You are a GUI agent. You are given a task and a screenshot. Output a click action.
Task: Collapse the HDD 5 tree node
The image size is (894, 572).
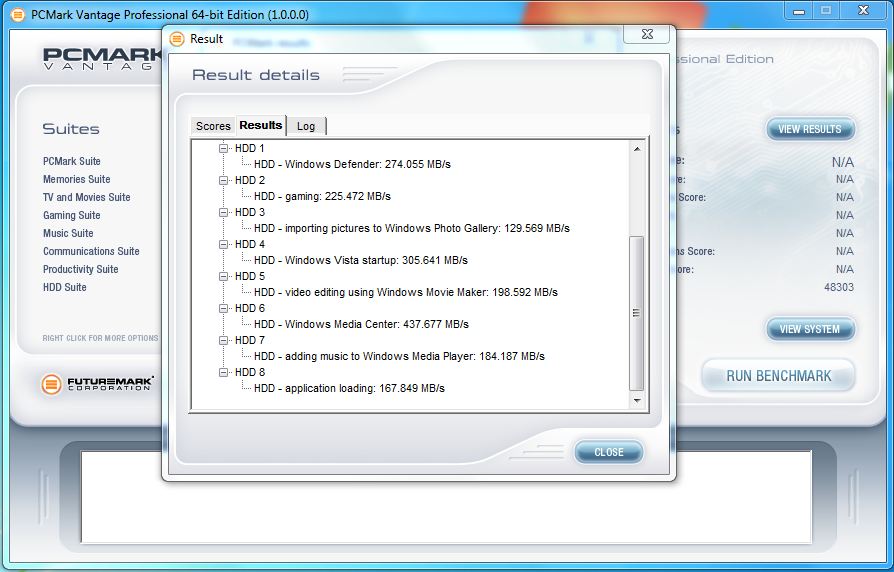223,276
